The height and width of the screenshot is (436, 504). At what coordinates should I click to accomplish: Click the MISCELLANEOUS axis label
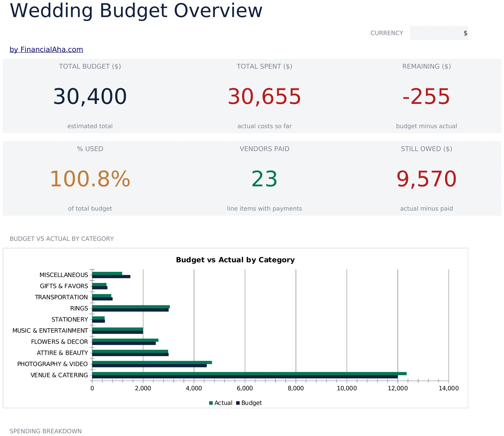tap(64, 275)
